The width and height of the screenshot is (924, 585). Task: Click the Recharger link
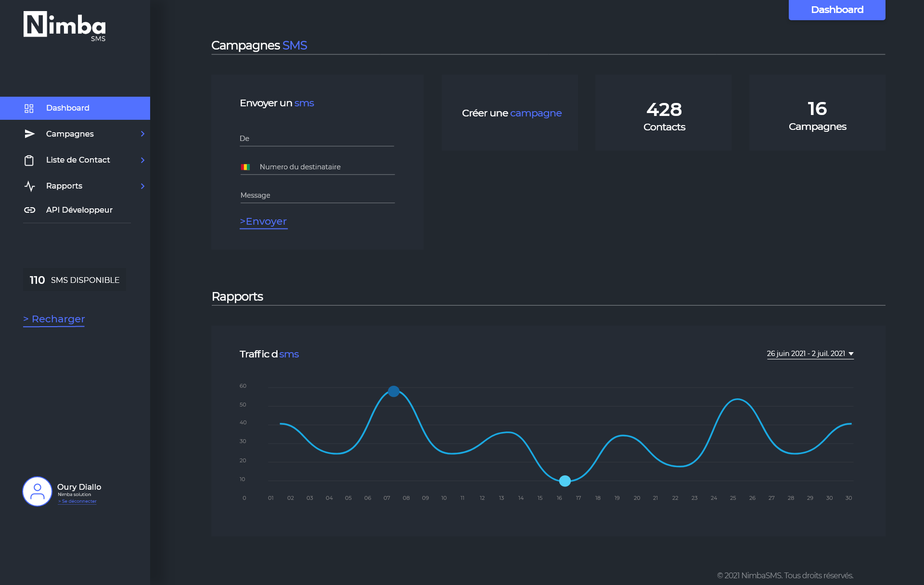pos(54,319)
